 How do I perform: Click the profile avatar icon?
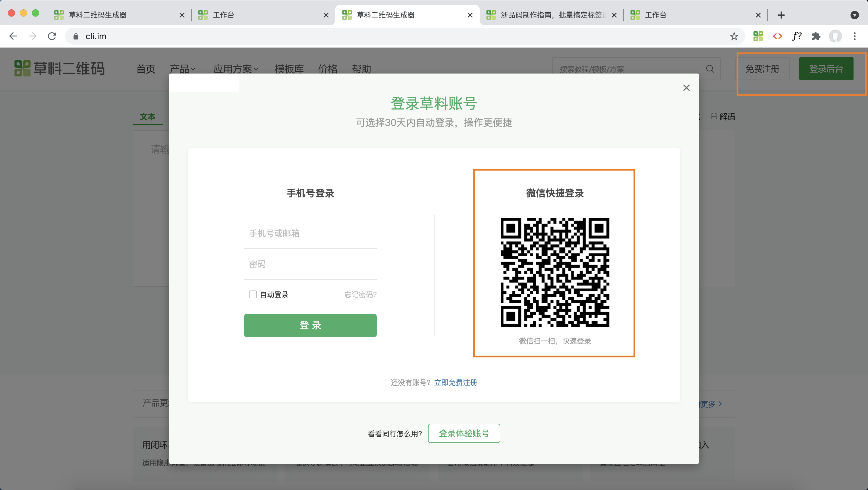pos(835,36)
